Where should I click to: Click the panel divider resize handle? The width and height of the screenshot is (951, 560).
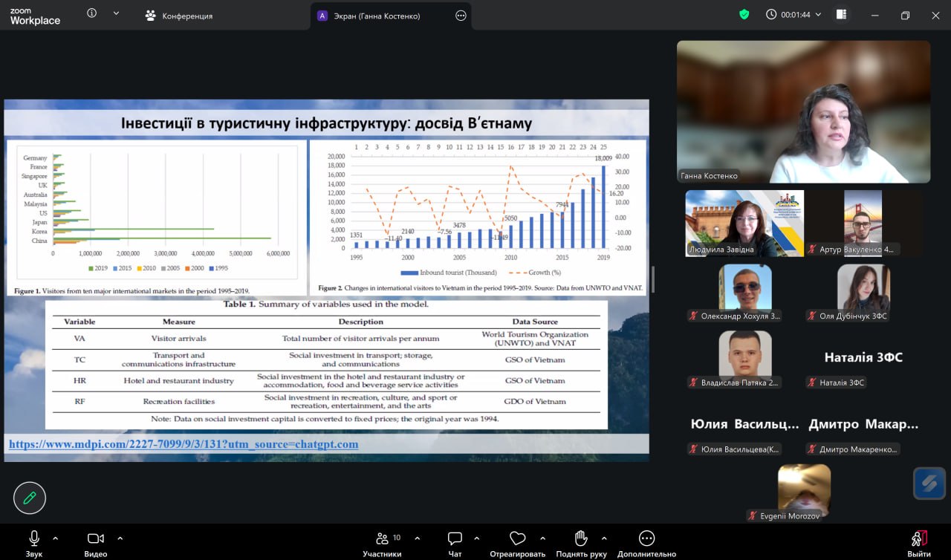pos(653,280)
